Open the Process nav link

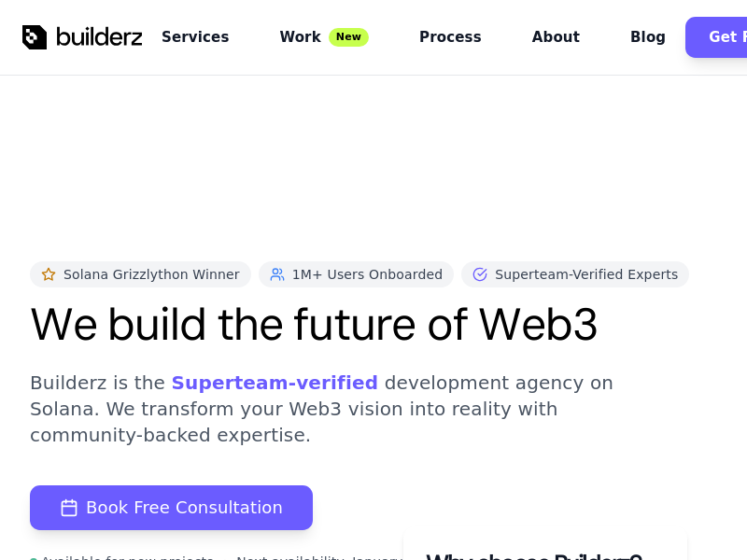click(x=450, y=37)
